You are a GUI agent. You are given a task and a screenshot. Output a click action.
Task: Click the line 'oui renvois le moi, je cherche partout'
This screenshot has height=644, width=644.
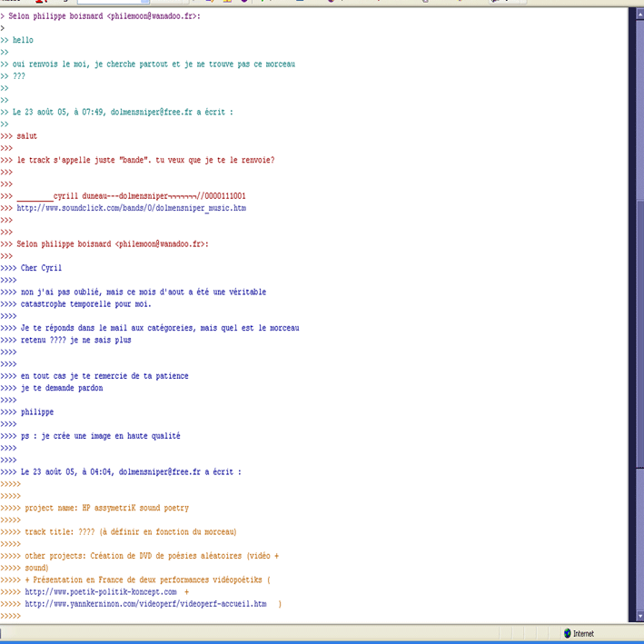[x=148, y=64]
